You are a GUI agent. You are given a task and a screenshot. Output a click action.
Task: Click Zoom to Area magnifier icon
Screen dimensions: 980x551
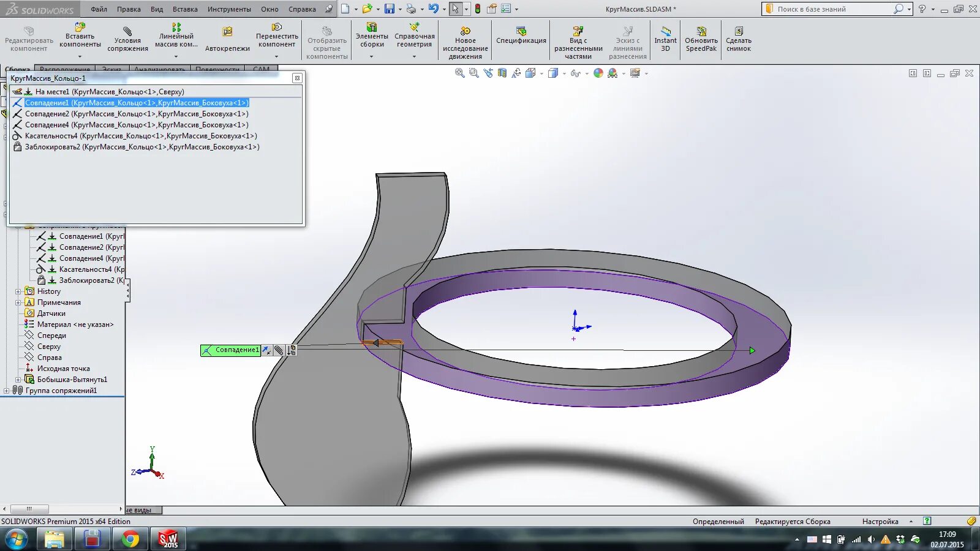tap(473, 73)
